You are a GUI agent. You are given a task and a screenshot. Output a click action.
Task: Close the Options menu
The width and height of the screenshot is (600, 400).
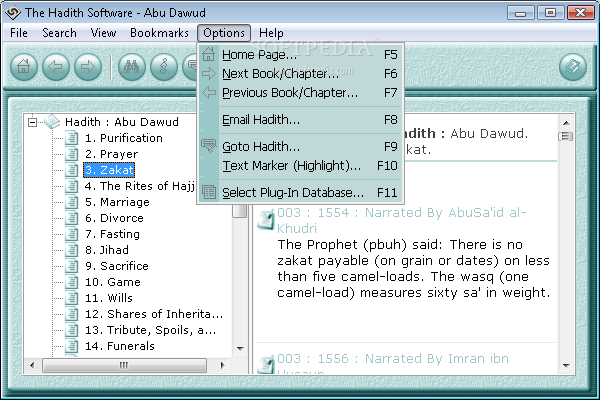(224, 33)
